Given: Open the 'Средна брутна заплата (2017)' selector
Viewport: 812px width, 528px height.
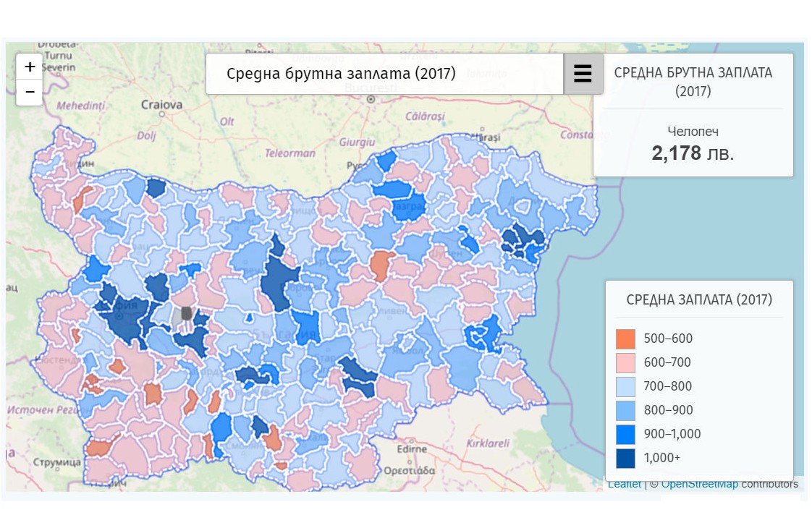Looking at the screenshot, I should pos(384,74).
